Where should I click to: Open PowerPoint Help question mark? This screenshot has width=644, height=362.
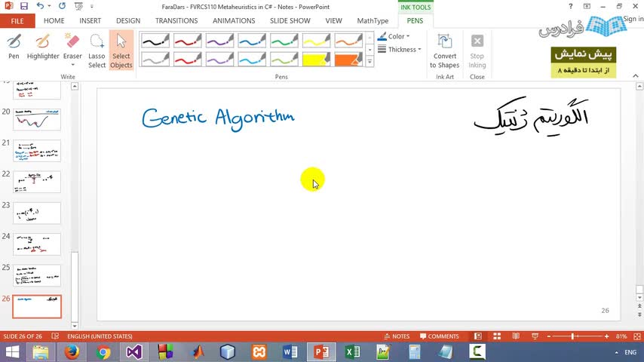click(570, 6)
